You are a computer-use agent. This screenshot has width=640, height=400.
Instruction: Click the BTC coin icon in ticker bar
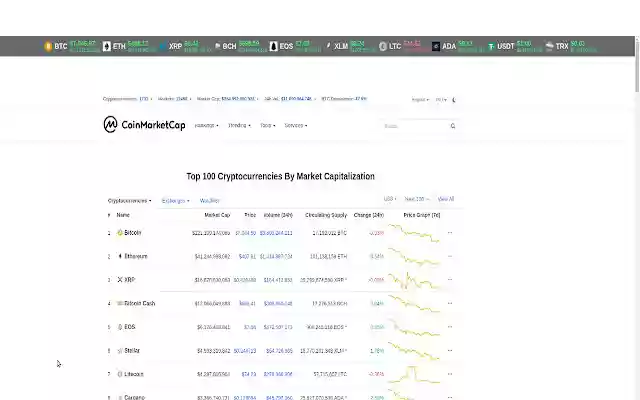coord(48,46)
